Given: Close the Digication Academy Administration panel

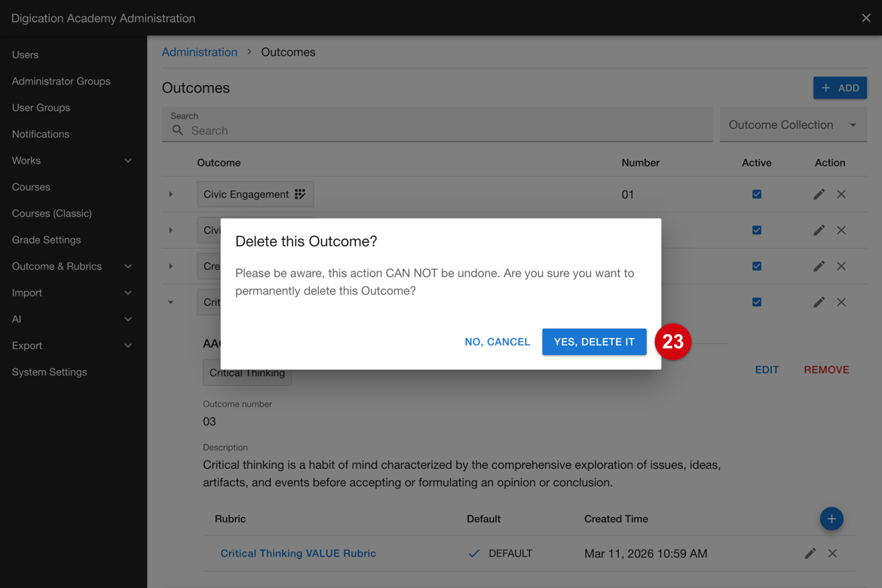Looking at the screenshot, I should pyautogui.click(x=866, y=18).
